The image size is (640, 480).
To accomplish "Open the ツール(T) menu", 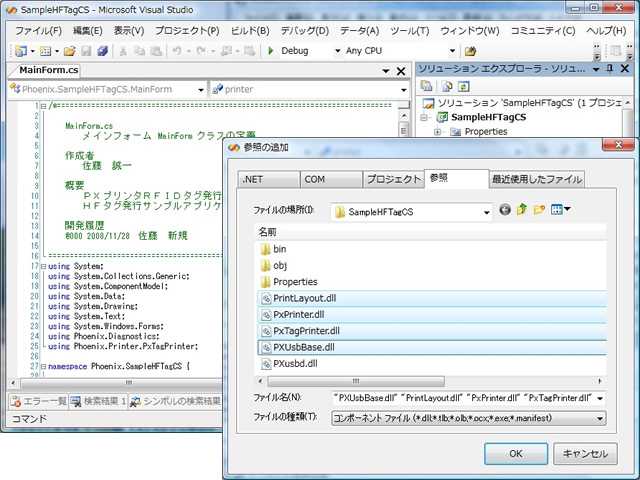I will click(409, 31).
